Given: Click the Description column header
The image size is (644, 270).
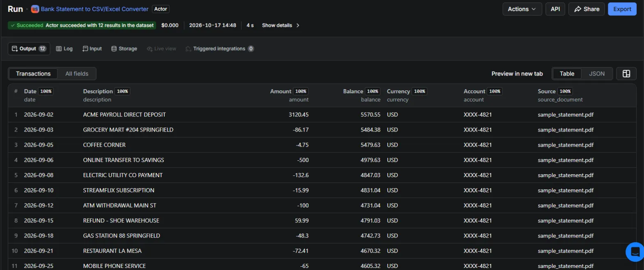Looking at the screenshot, I should click(98, 91).
